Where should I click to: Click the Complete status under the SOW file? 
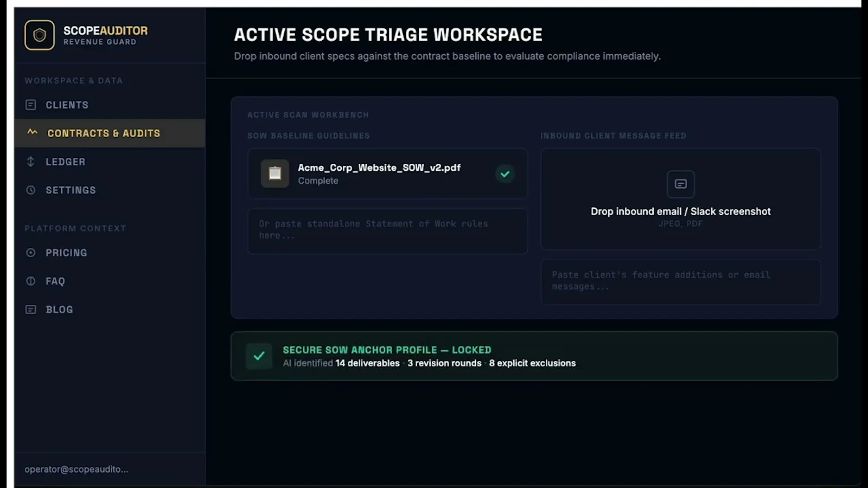tap(318, 181)
